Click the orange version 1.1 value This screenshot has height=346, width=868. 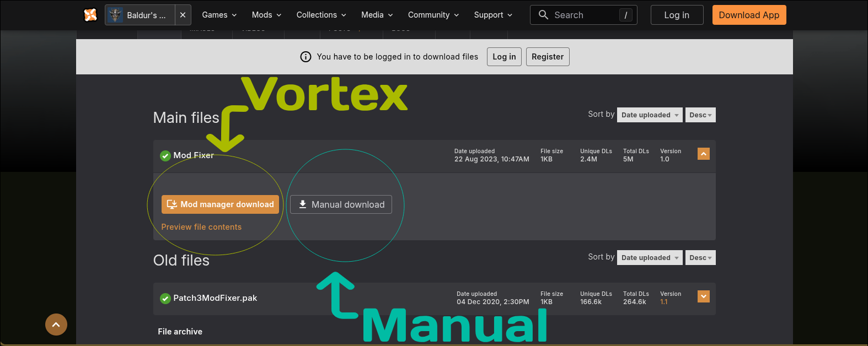click(x=664, y=302)
